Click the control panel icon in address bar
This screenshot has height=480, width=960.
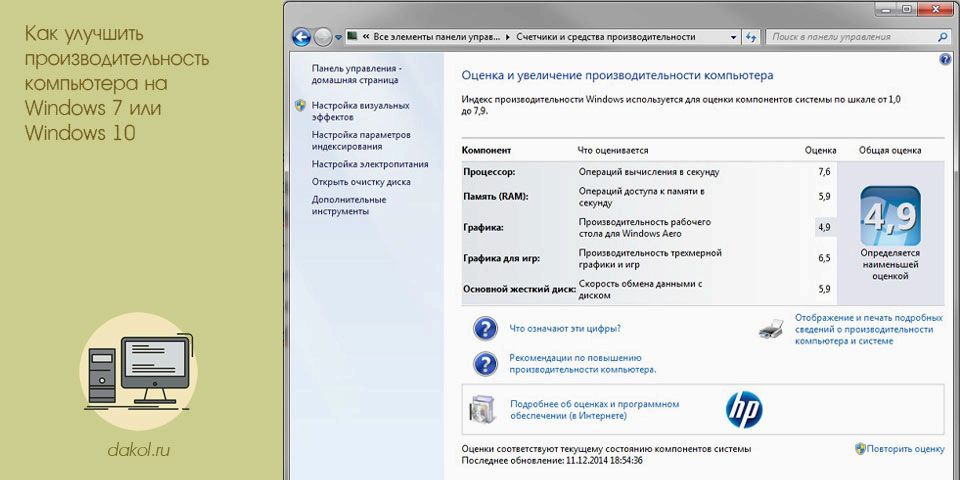click(352, 36)
